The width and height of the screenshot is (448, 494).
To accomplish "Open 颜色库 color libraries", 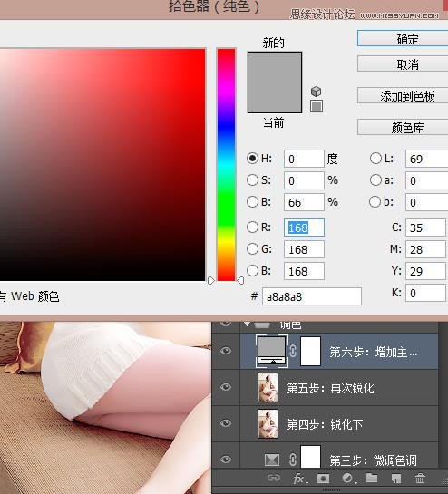I will pyautogui.click(x=403, y=127).
